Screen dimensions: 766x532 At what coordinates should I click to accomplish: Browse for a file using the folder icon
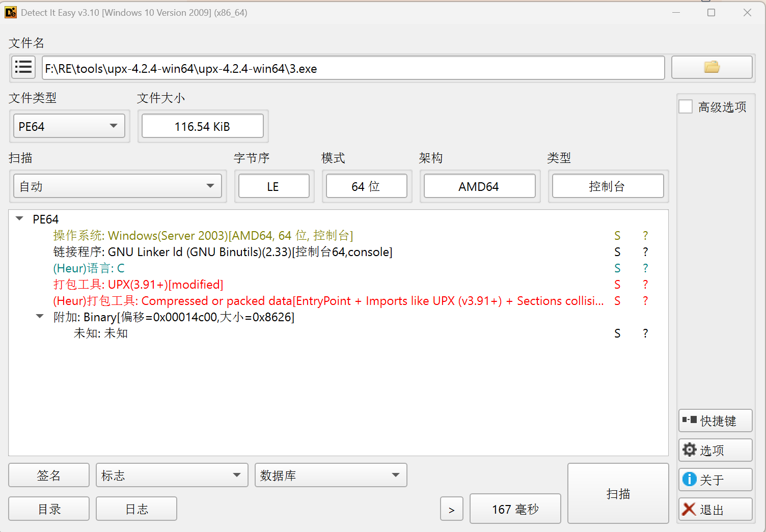(712, 67)
